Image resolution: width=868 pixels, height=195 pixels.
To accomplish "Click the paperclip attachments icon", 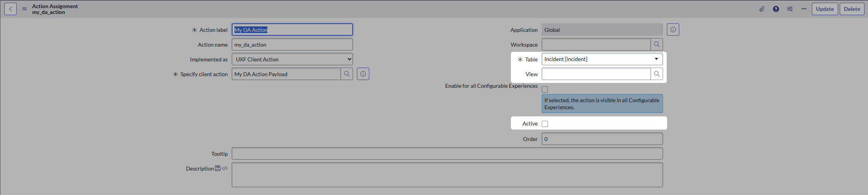I will (x=762, y=9).
